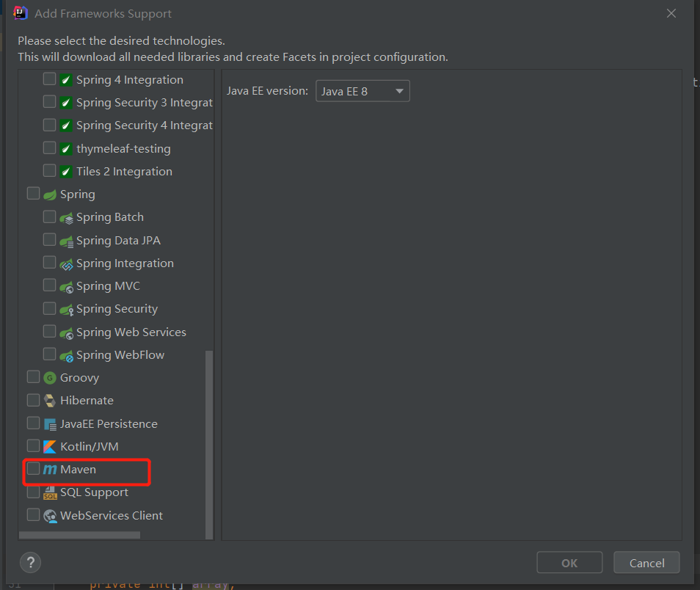Tick the Spring MVC checkbox

50,285
